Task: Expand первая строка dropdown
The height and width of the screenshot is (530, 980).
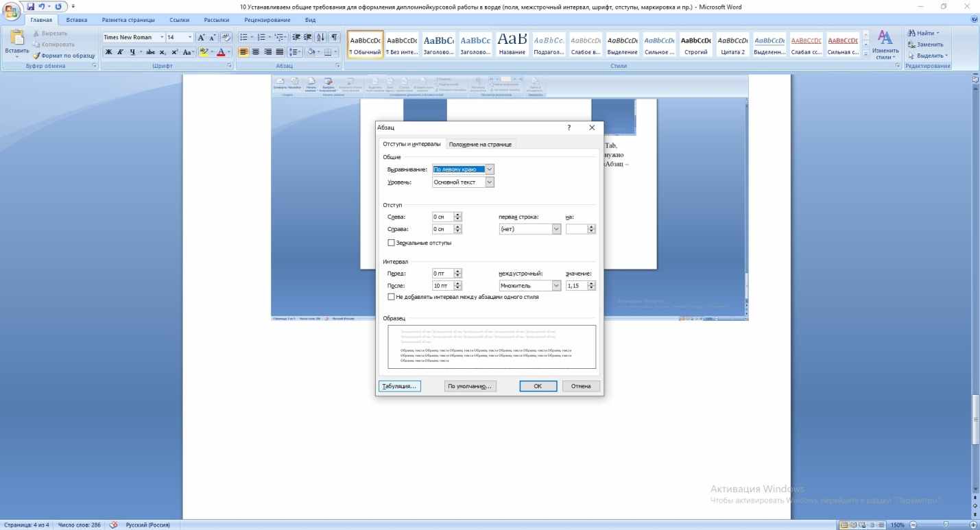Action: (556, 229)
